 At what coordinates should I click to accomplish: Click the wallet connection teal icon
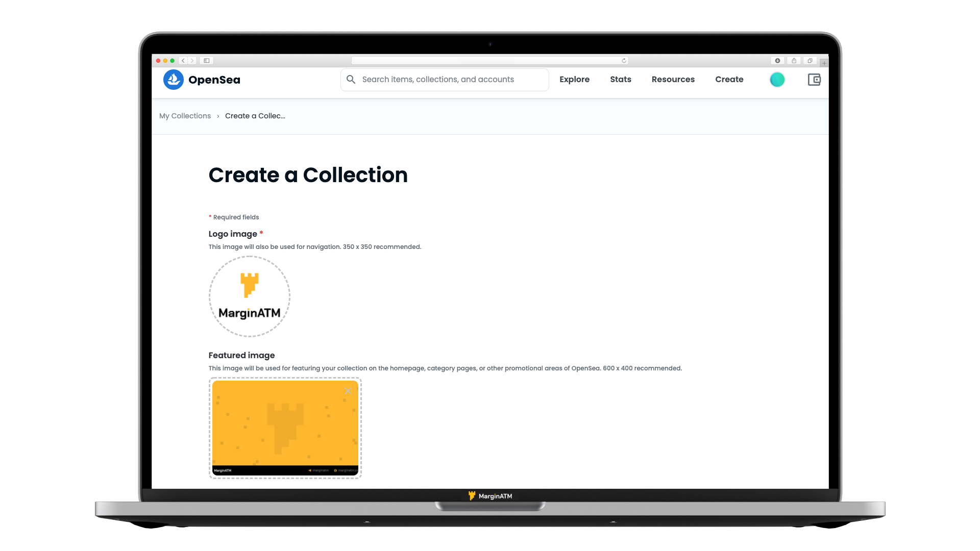coord(777,80)
